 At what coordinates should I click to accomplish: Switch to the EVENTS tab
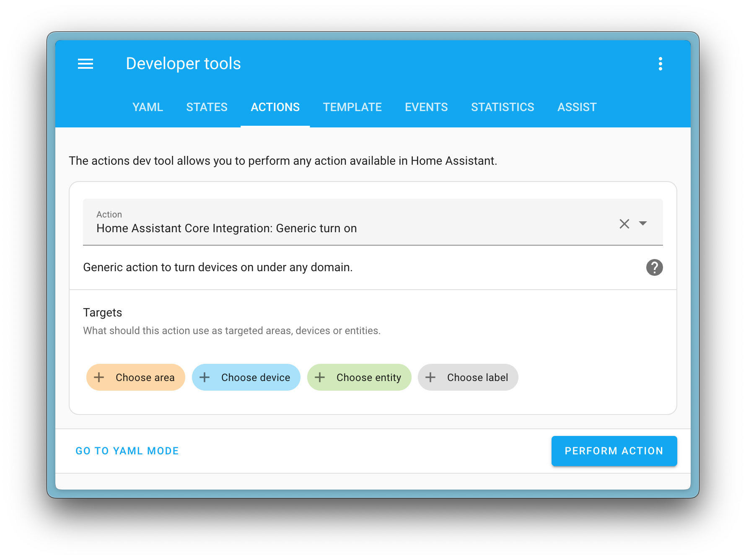click(426, 107)
